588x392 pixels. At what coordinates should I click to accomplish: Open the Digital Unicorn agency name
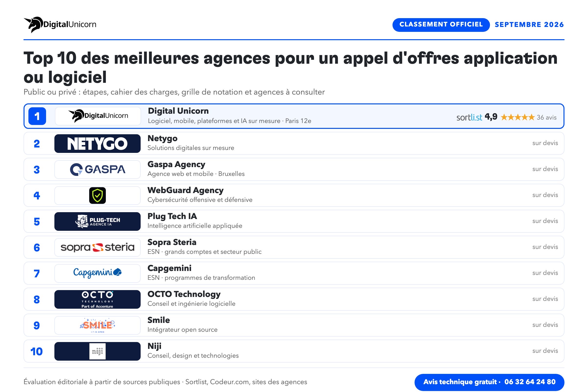[178, 111]
